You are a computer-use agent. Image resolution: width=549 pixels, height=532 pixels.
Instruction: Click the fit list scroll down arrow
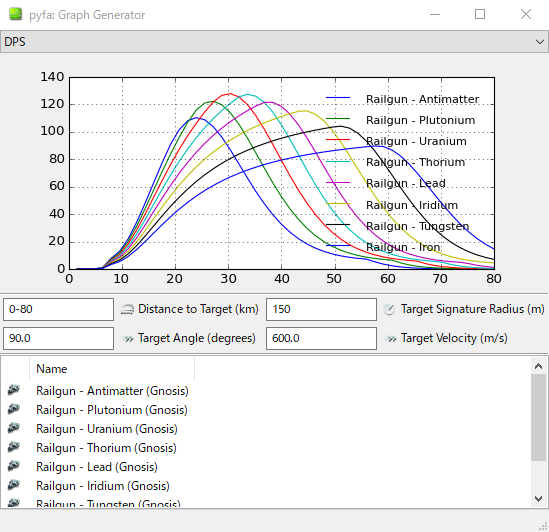(x=538, y=498)
